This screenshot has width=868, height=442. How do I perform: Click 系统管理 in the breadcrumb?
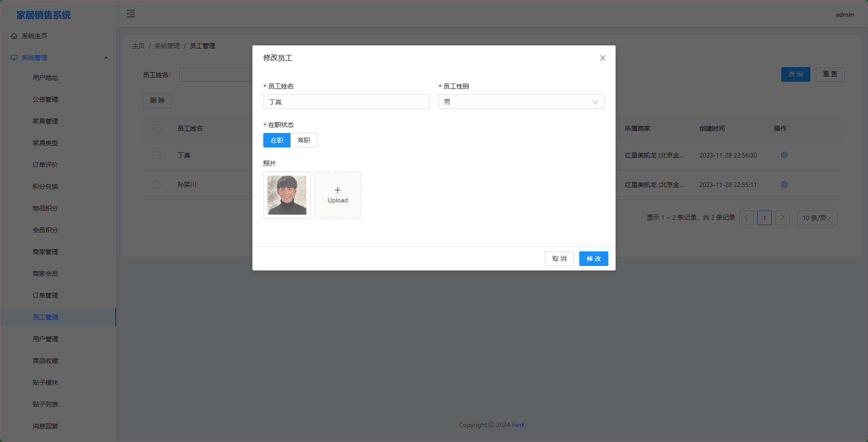pyautogui.click(x=167, y=46)
